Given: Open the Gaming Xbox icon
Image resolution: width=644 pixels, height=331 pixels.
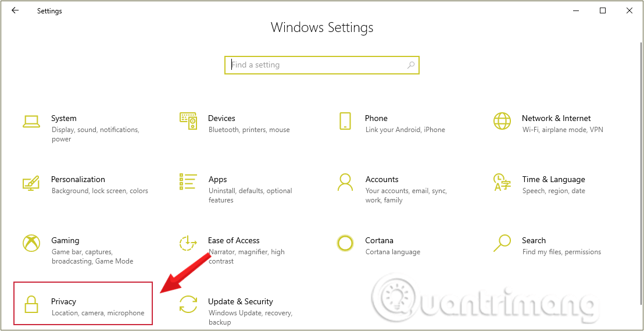Looking at the screenshot, I should [x=31, y=243].
